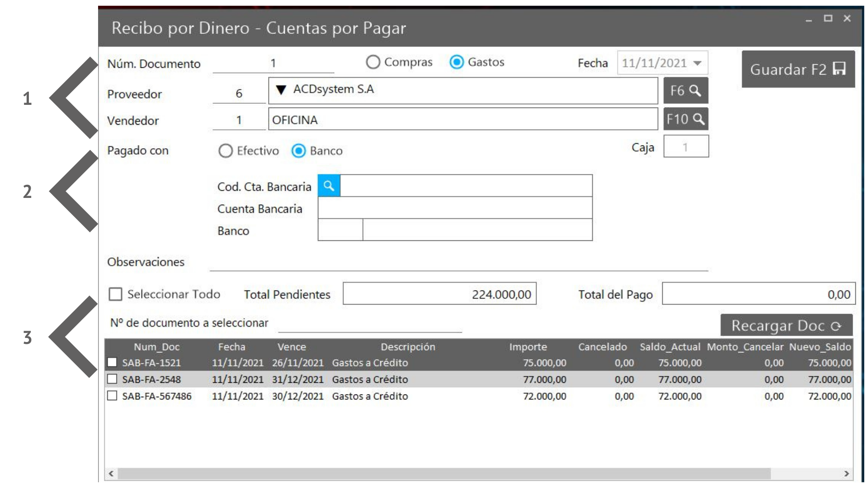Select Efectivo payment method

tap(226, 151)
